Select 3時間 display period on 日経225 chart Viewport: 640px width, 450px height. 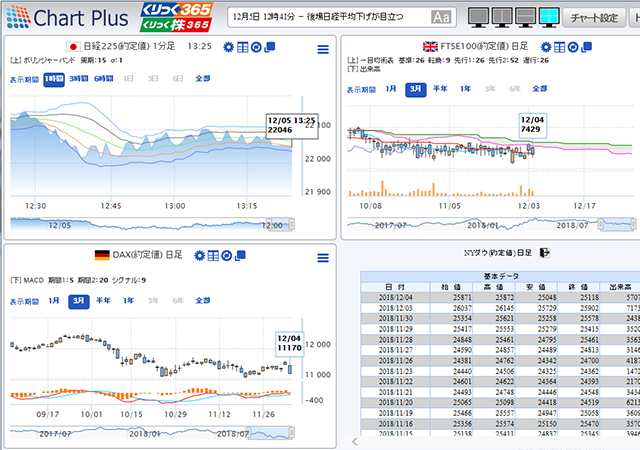pyautogui.click(x=78, y=78)
